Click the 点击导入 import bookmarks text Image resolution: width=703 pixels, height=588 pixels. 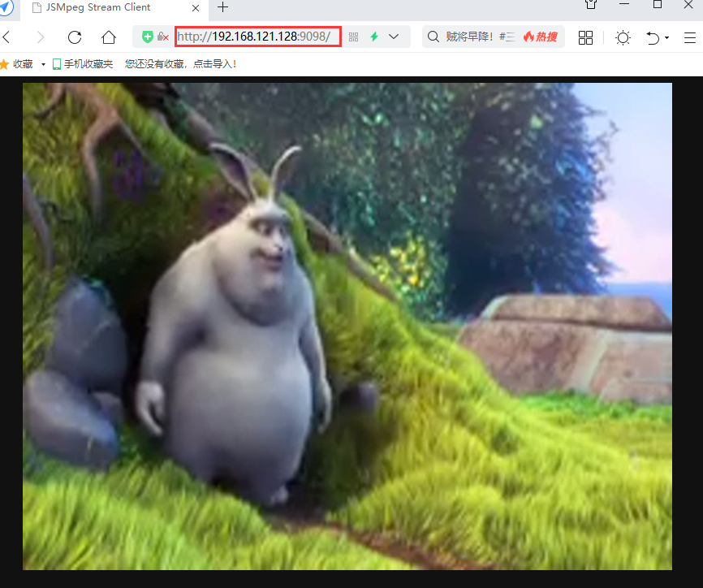click(x=214, y=64)
